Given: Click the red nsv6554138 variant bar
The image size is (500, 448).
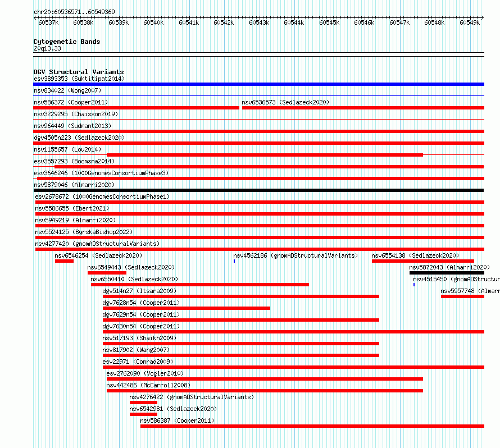Looking at the screenshot, I should point(423,261).
